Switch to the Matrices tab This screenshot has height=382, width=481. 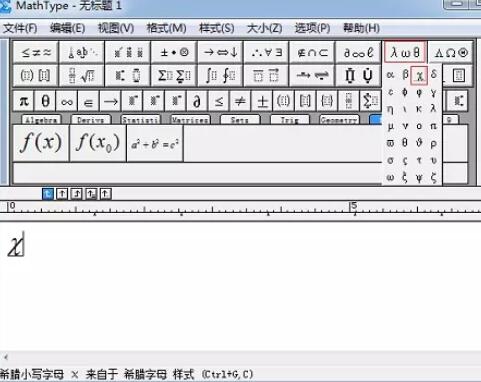[x=190, y=120]
